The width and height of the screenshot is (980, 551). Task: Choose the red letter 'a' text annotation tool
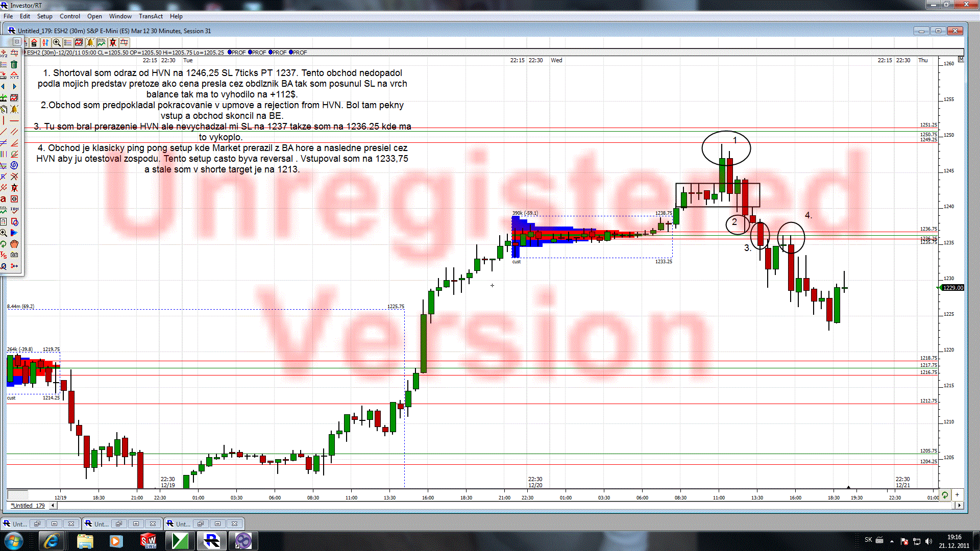click(x=4, y=199)
